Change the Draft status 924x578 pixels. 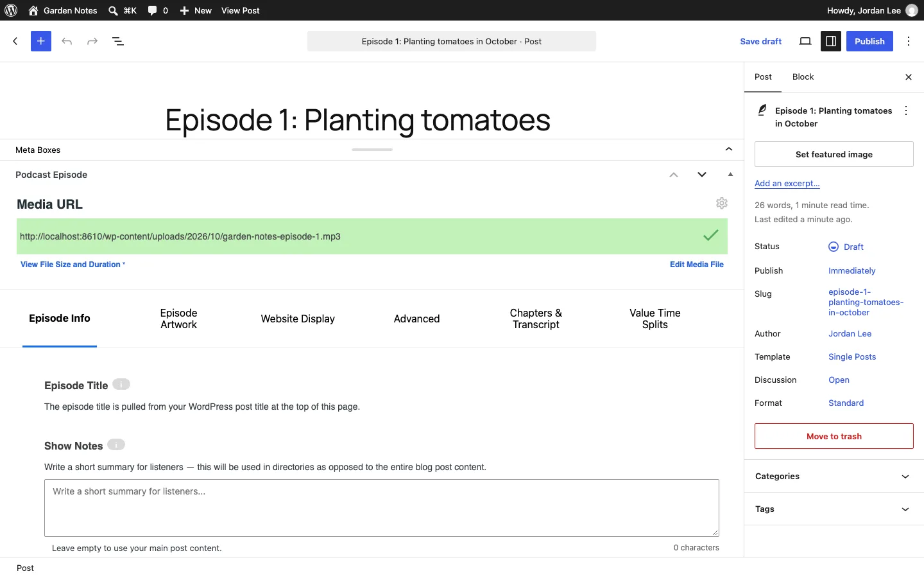coord(846,247)
